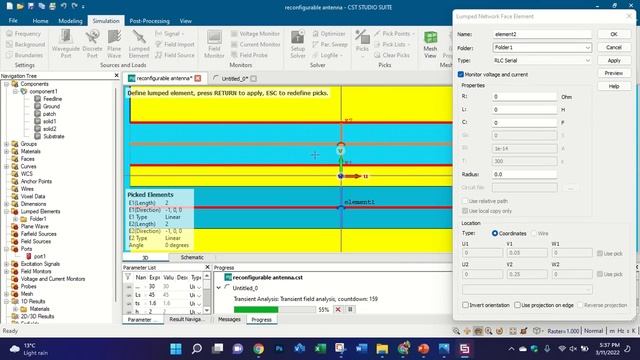Expand the Curves tree node
The image size is (640, 360).
7,167
